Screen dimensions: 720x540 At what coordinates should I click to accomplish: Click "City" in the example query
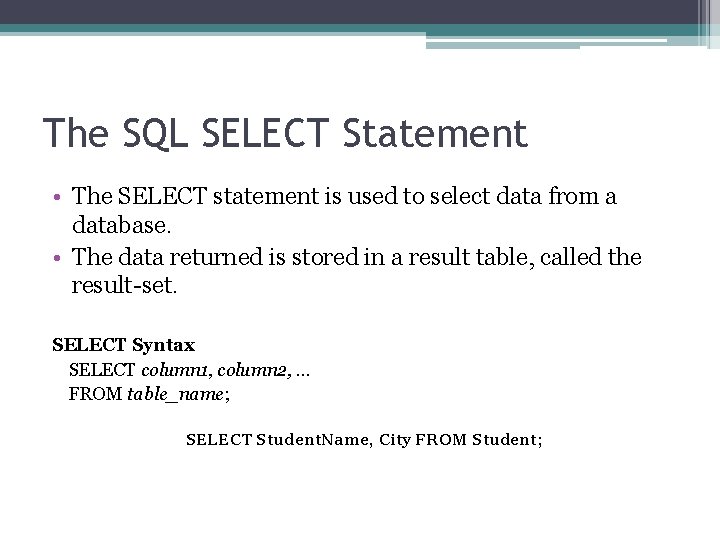click(394, 440)
